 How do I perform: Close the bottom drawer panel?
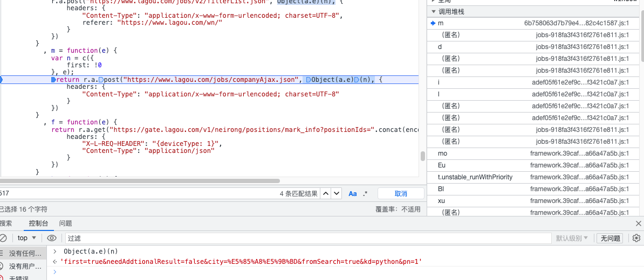(639, 223)
